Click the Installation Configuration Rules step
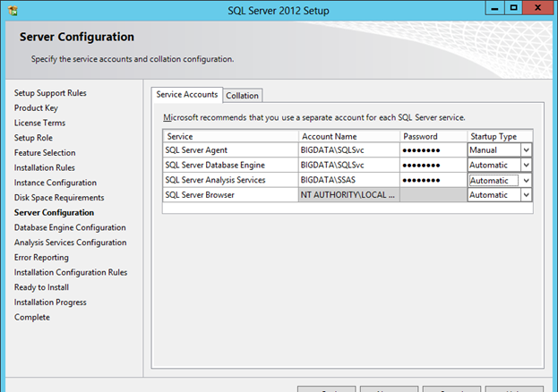This screenshot has height=392, width=558. (x=71, y=272)
